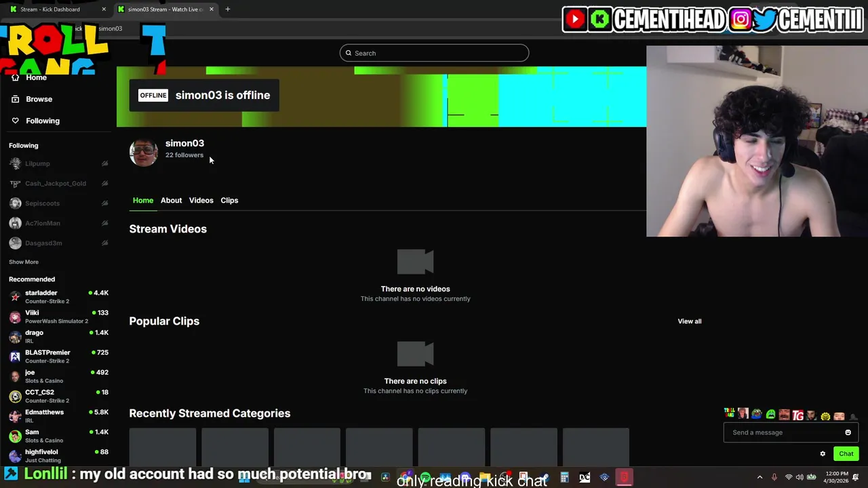The width and height of the screenshot is (868, 488).
Task: Open the emoji picker smiley
Action: [x=848, y=432]
